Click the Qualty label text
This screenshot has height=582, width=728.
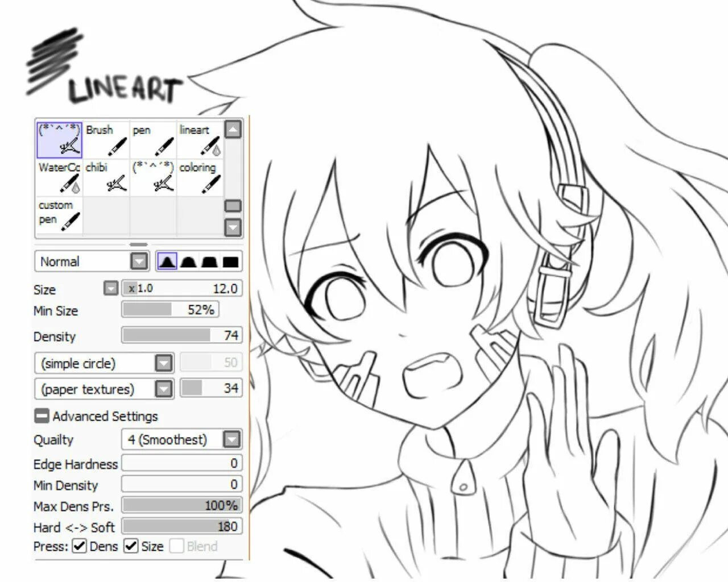point(53,440)
